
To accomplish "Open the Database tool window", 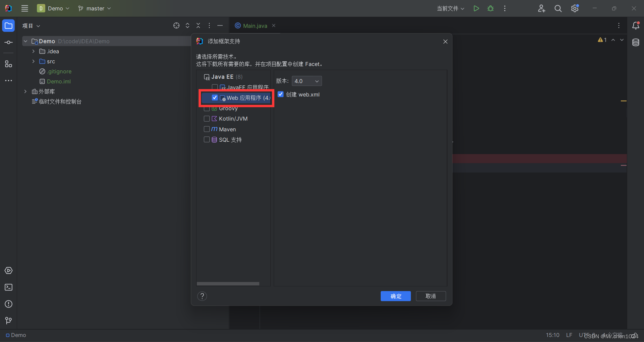I will pyautogui.click(x=636, y=43).
